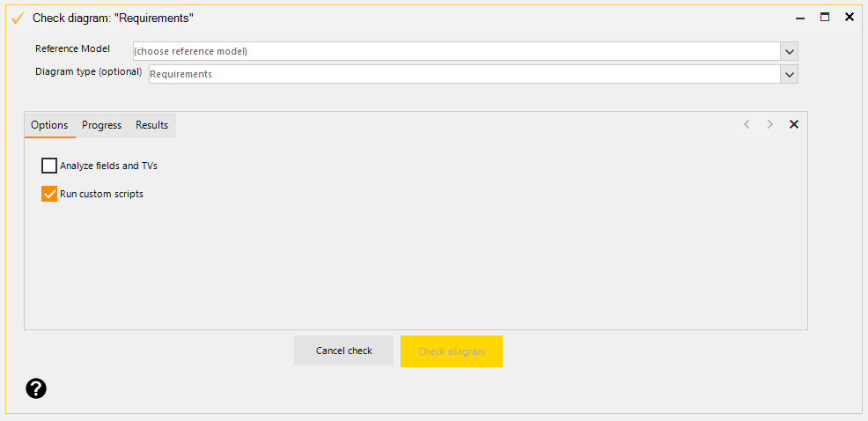Maximize the Check diagram window
This screenshot has height=421, width=868.
pos(825,17)
